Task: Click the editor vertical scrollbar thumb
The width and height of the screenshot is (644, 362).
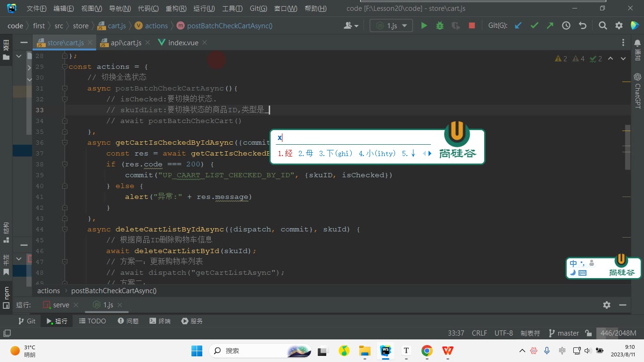Action: pos(627,147)
